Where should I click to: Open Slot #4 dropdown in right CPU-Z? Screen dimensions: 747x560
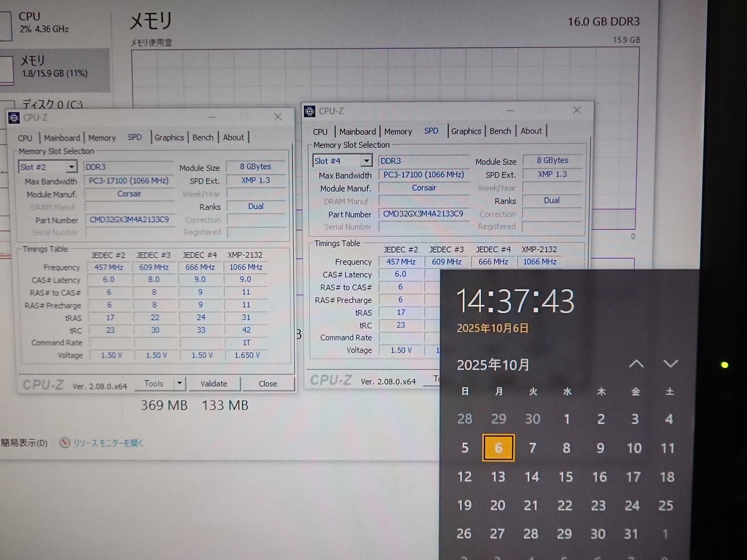click(x=366, y=161)
